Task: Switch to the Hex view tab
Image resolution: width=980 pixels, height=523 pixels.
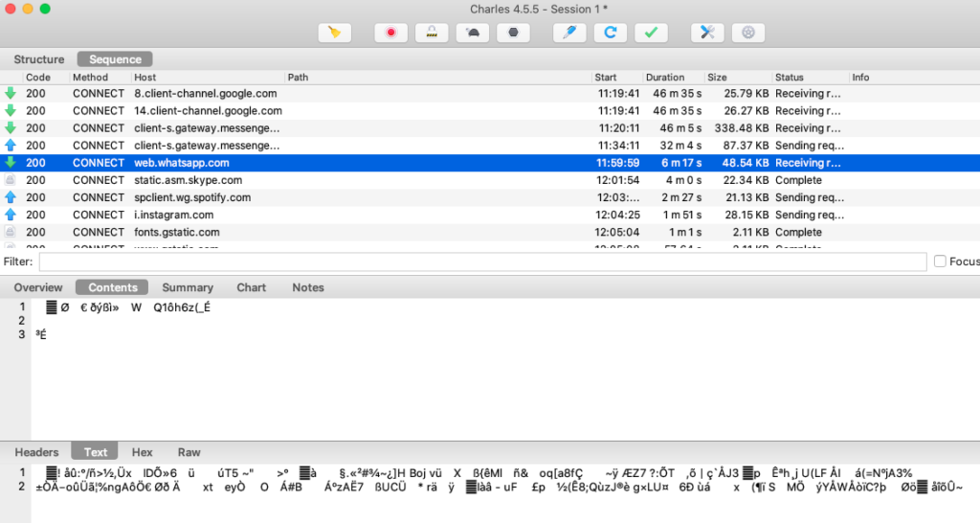Action: 142,452
